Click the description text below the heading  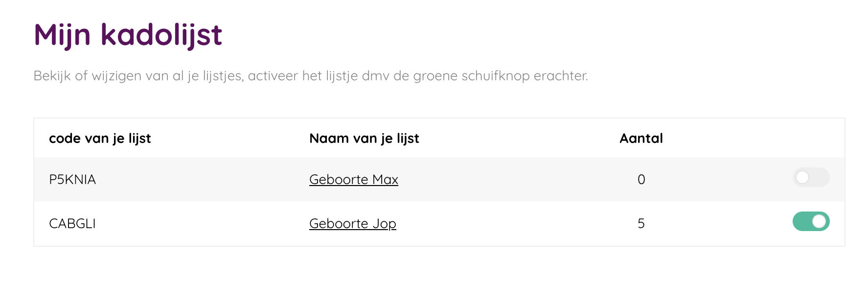(x=310, y=76)
